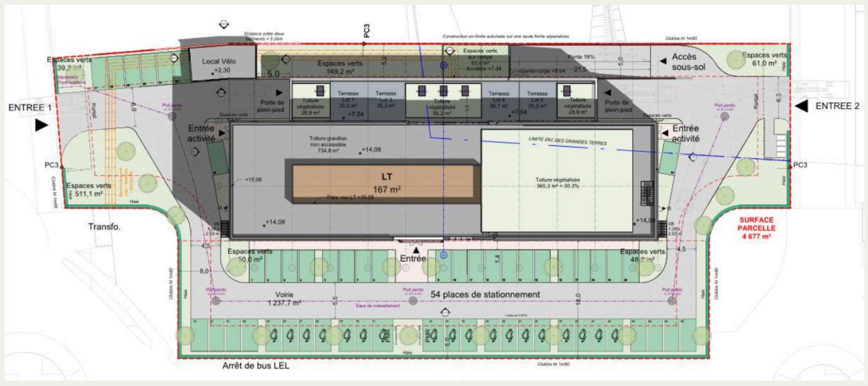
Task: Click the PC3 section marker at top
Action: [367, 31]
